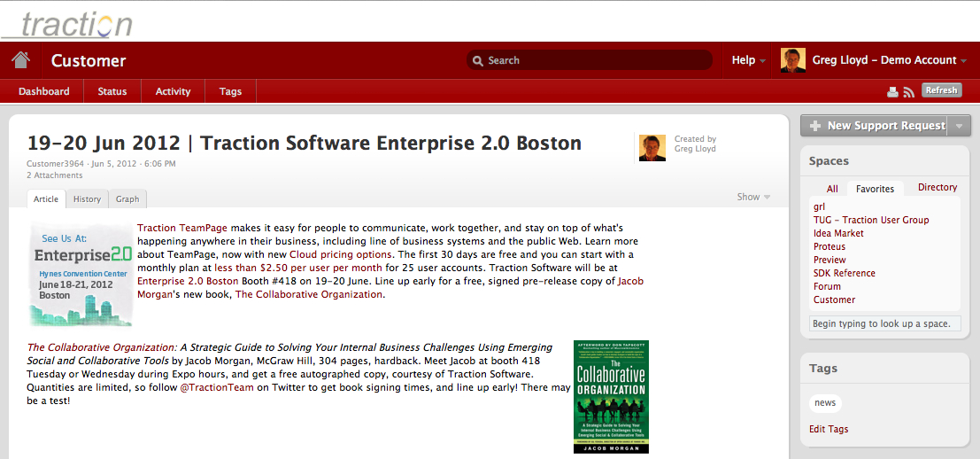Open The Collaborative Organization book cover

pos(611,396)
